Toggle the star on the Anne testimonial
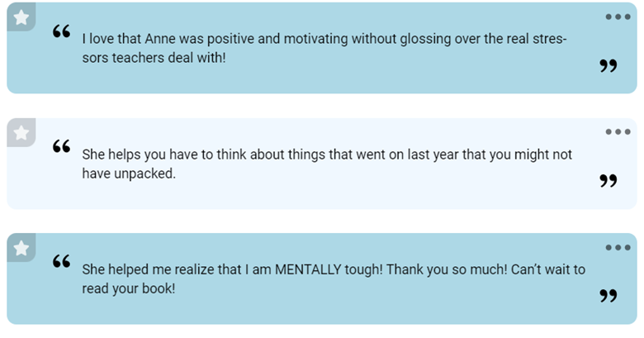Screen dimensions: 644x338 [x=21, y=17]
